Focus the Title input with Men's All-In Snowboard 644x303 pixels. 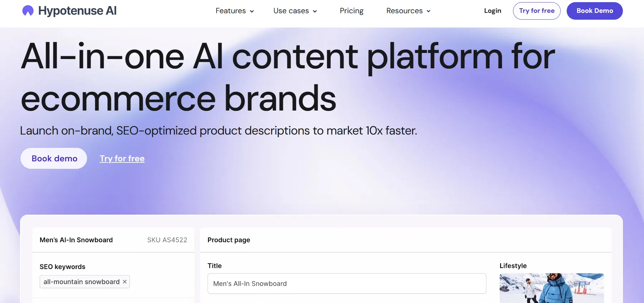(x=347, y=284)
